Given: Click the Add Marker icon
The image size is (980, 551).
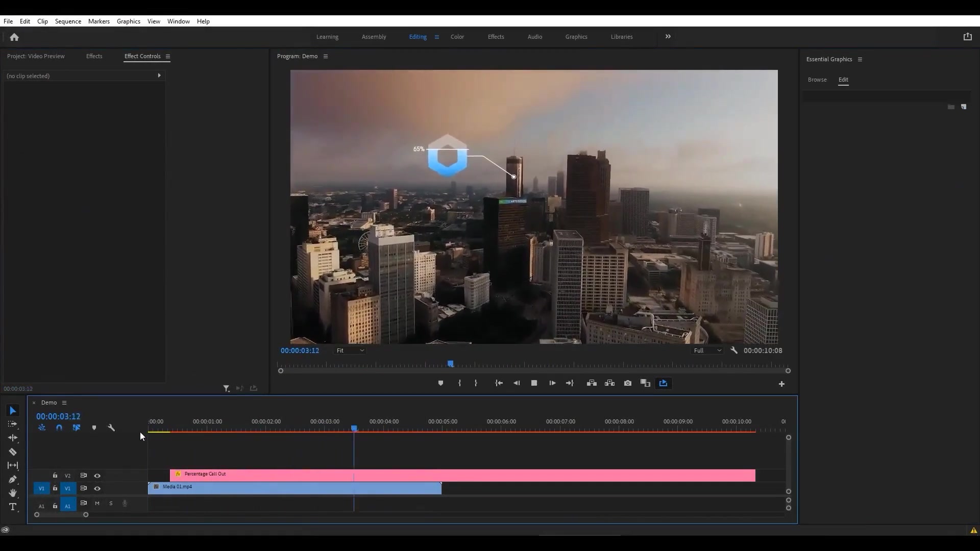Looking at the screenshot, I should 441,383.
